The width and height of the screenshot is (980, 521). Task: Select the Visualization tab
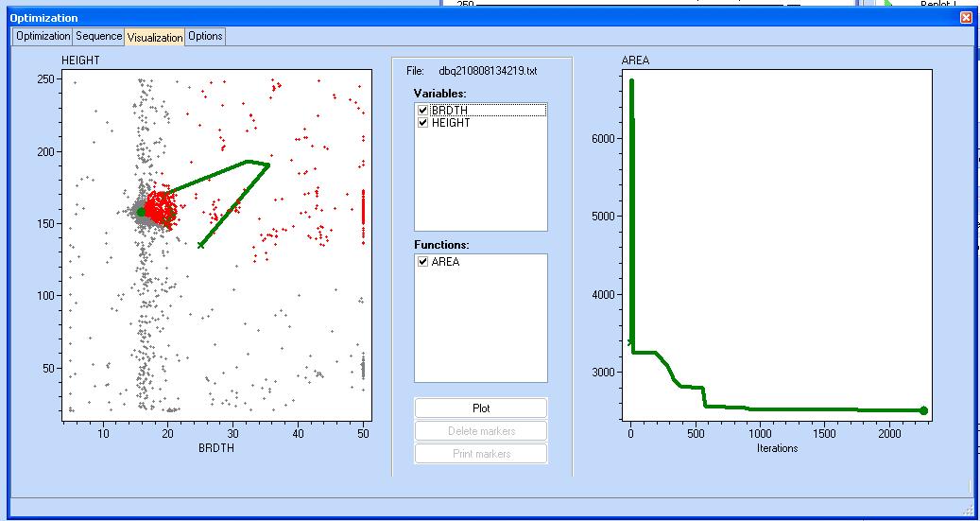pyautogui.click(x=154, y=37)
